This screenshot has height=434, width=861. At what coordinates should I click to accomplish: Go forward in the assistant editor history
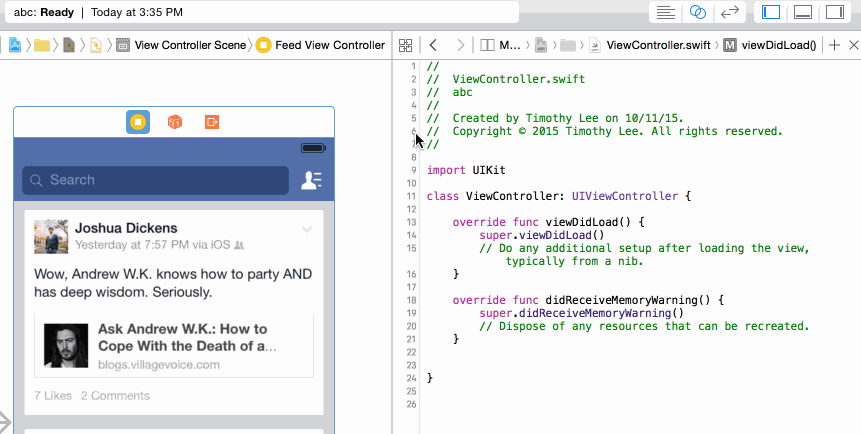pos(461,45)
